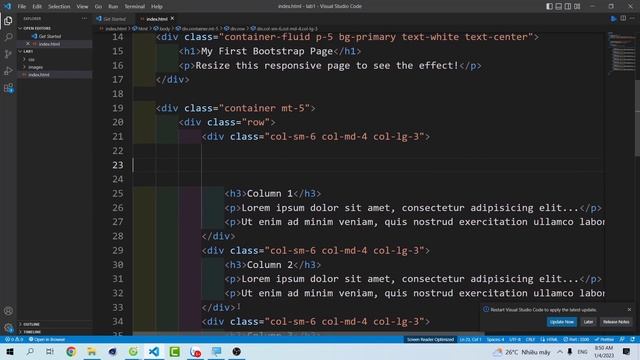Open the Run menu
This screenshot has height=360, width=640.
(113, 7)
